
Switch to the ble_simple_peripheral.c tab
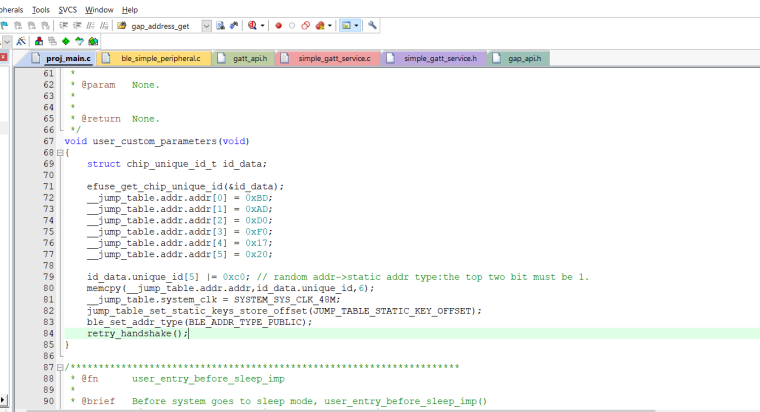tap(160, 59)
